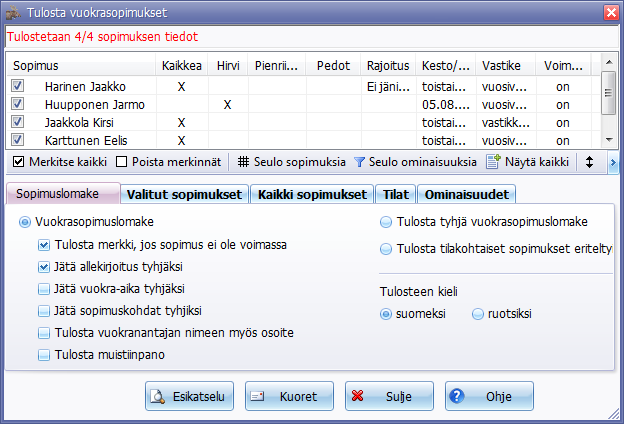Open the Ominaisuudet tab
Screen dimensions: 624x424
point(466,194)
